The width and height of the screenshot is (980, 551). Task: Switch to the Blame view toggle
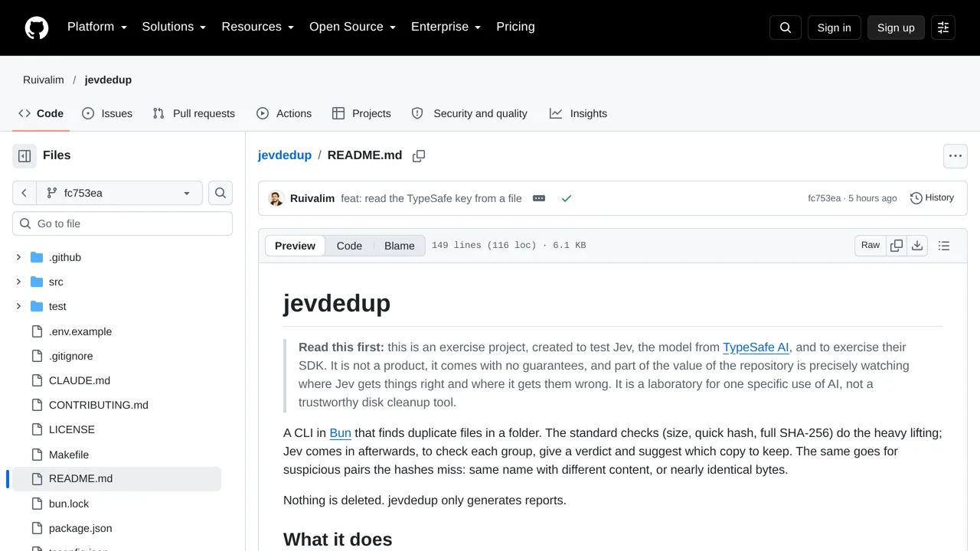(400, 246)
